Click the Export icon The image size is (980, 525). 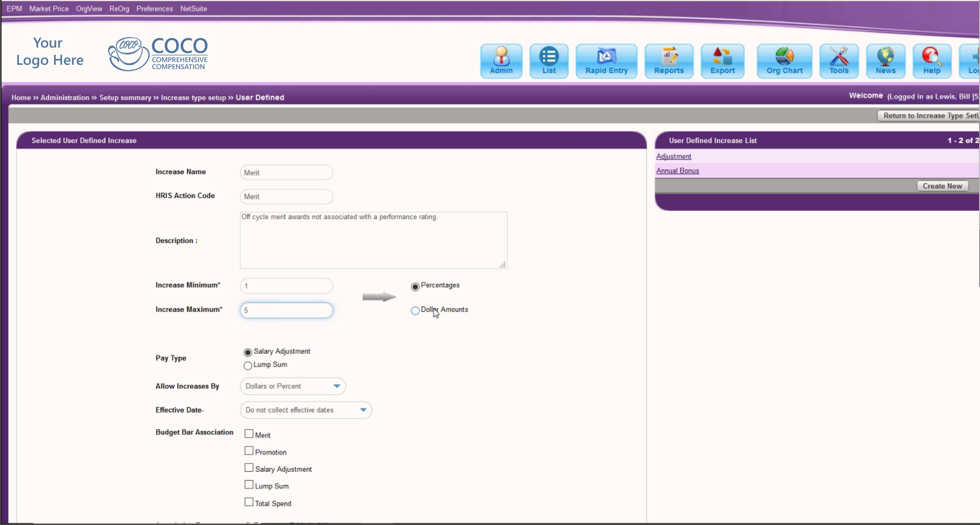[x=722, y=61]
